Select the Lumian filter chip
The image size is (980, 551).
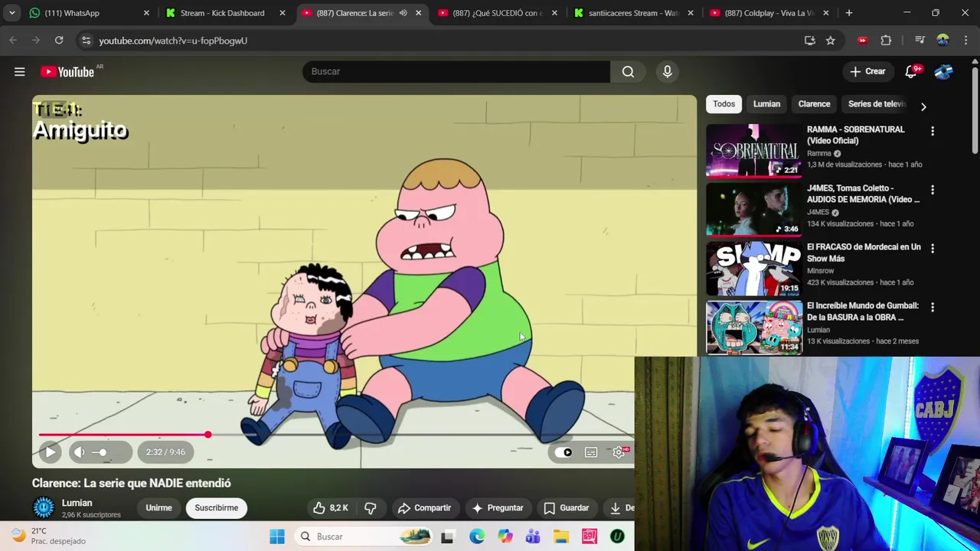(x=766, y=104)
